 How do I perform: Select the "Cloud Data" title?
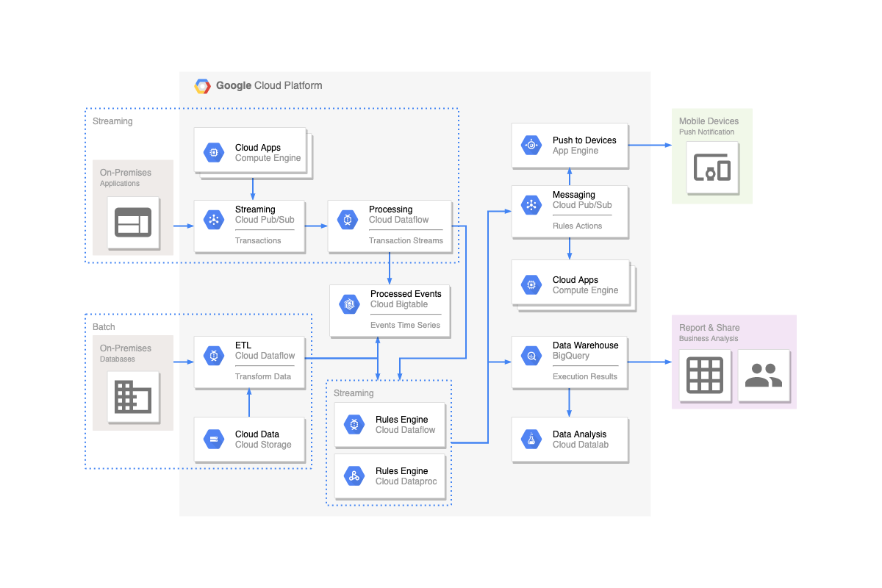click(x=257, y=434)
